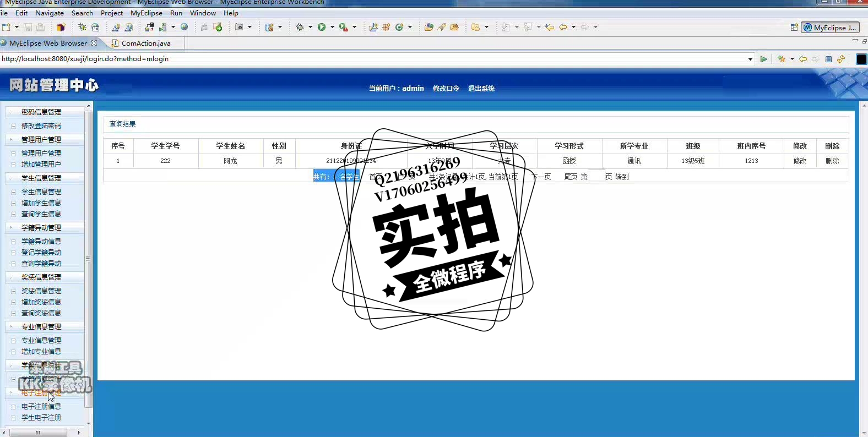The image size is (868, 437).
Task: Open 学籍异动信息 in sidebar
Action: tap(41, 241)
